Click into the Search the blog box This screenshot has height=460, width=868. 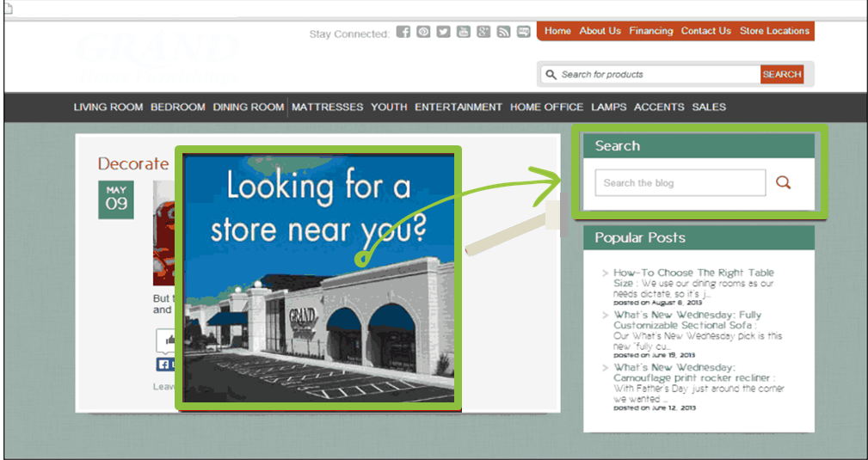pyautogui.click(x=680, y=183)
